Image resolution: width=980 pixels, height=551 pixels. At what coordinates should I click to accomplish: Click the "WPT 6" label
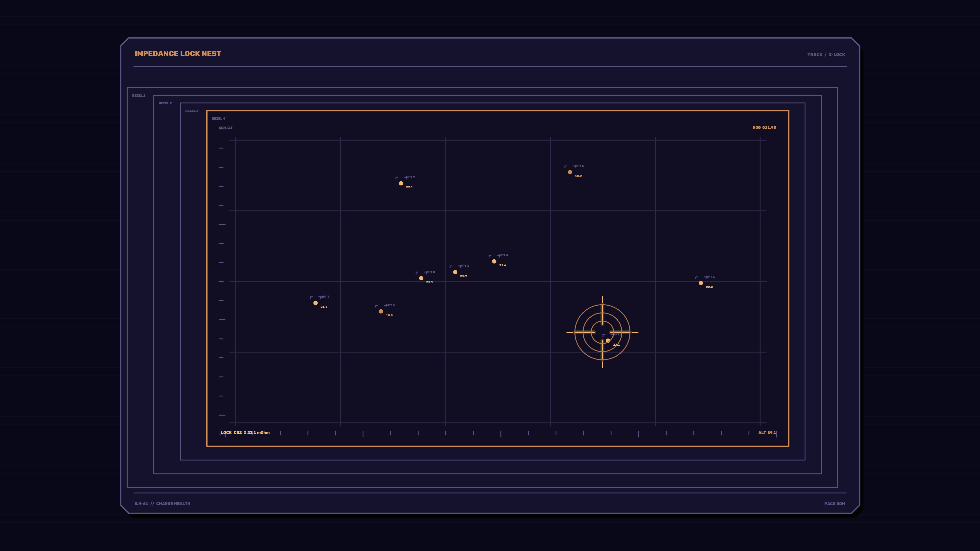pyautogui.click(x=579, y=166)
